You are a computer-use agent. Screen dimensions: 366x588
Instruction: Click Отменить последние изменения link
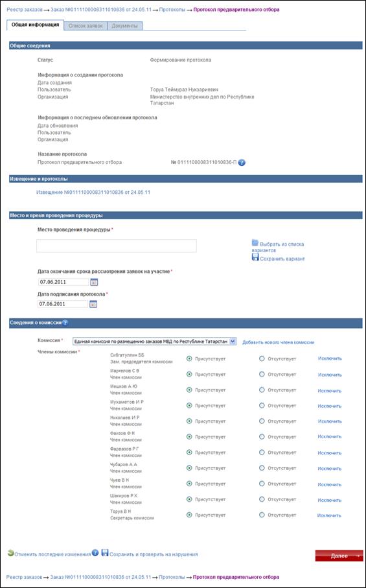point(52,554)
